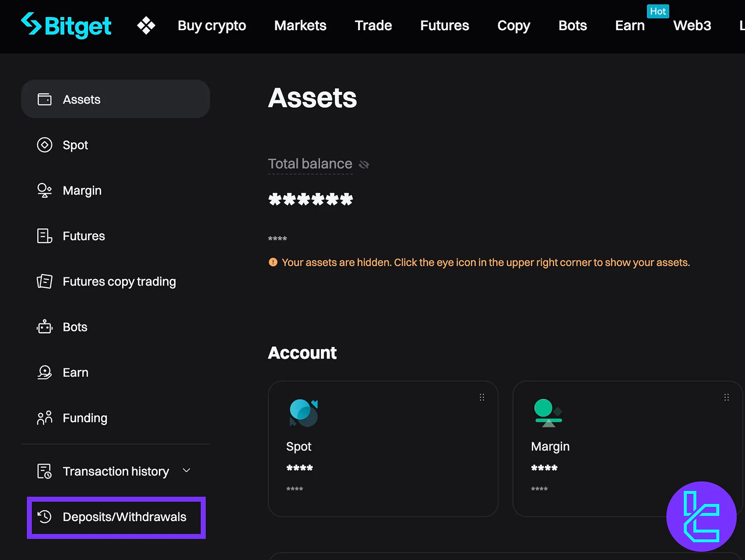Viewport: 745px width, 560px height.
Task: Click the Total balance label
Action: point(310,164)
